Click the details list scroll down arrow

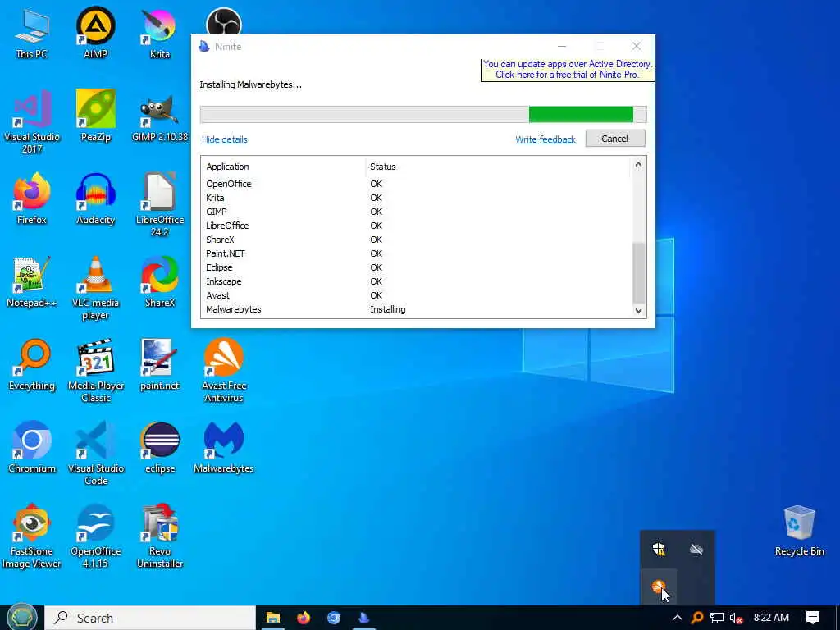click(x=638, y=310)
